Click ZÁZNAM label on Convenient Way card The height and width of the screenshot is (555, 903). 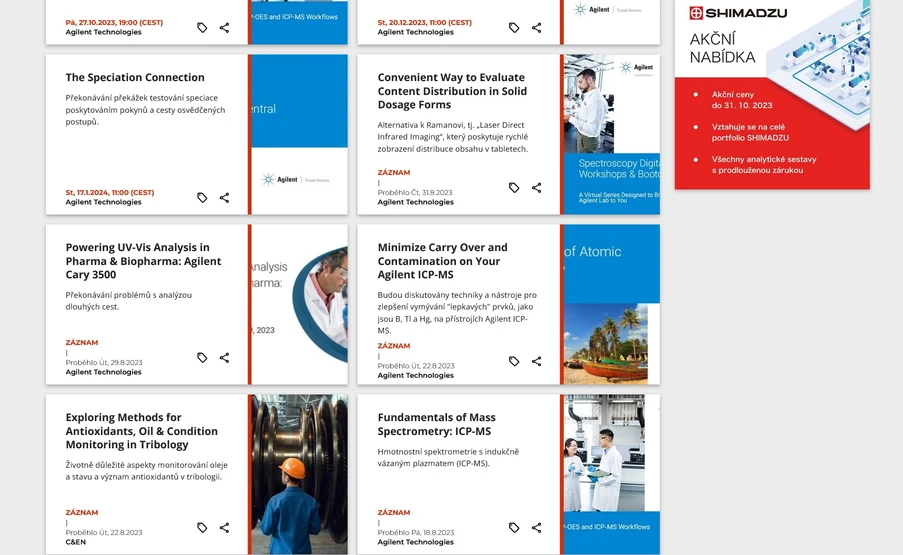394,172
